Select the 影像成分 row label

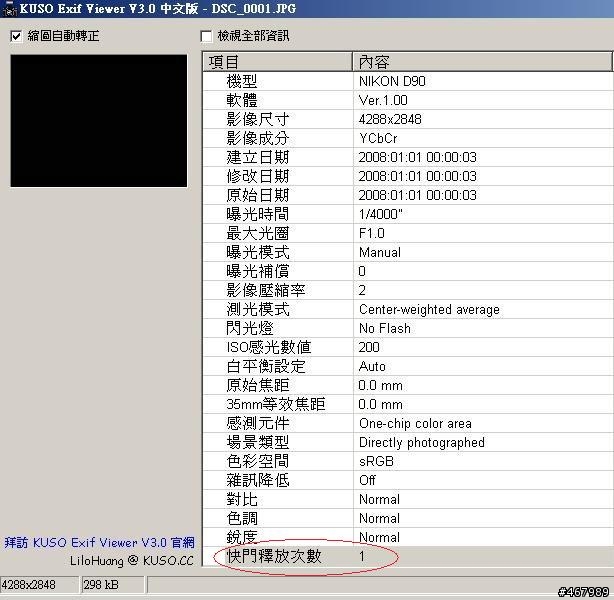coord(257,138)
